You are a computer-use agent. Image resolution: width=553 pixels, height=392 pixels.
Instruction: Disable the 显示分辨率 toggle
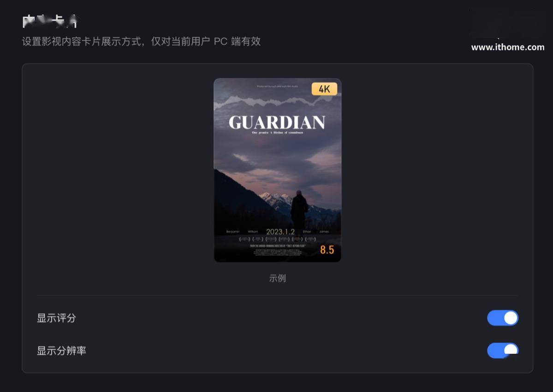pyautogui.click(x=503, y=351)
